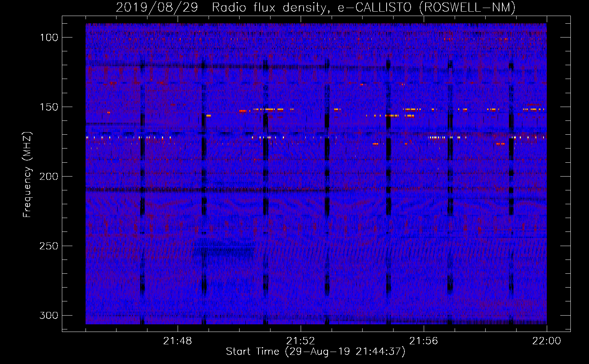The image size is (589, 364).
Task: Click the time tick label "22:00"
Action: point(547,341)
